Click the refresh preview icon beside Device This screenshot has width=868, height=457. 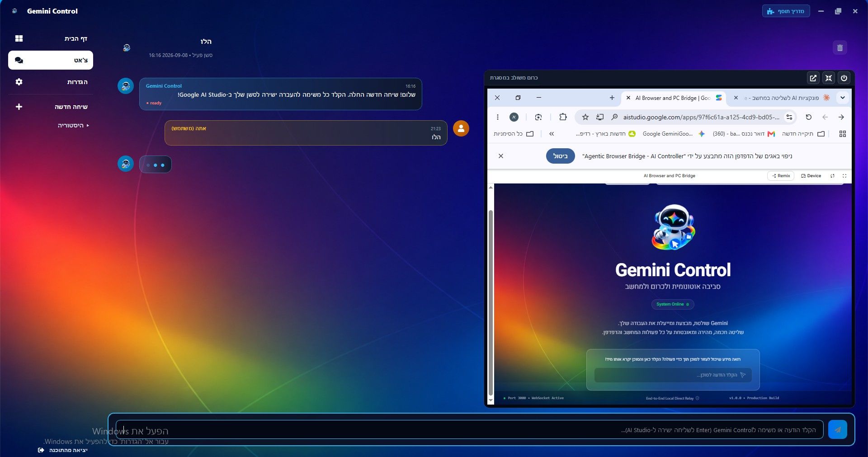(x=832, y=176)
